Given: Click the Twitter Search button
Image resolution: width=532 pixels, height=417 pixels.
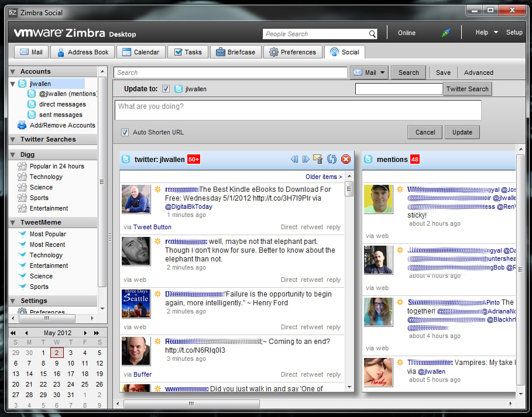Looking at the screenshot, I should pyautogui.click(x=467, y=89).
